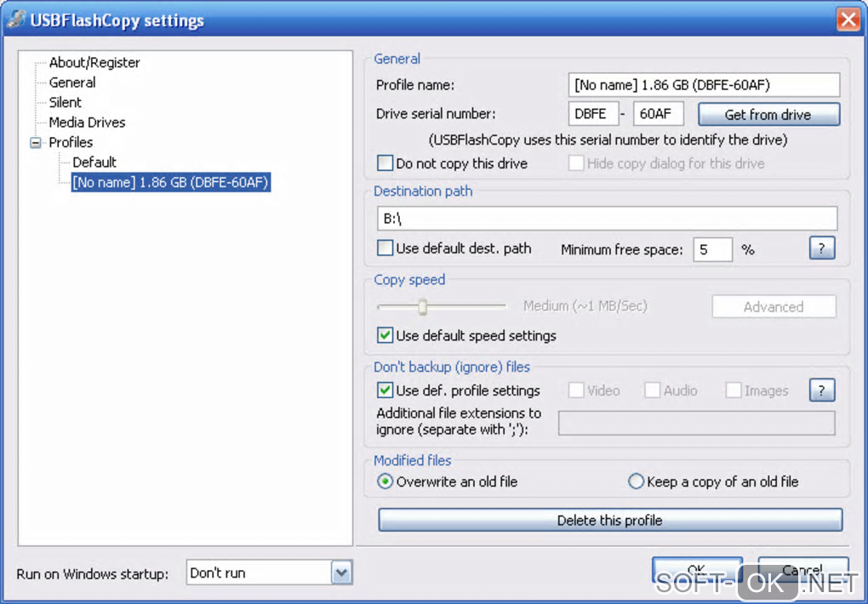
Task: Close the USBFlashCopy settings window
Action: [848, 20]
